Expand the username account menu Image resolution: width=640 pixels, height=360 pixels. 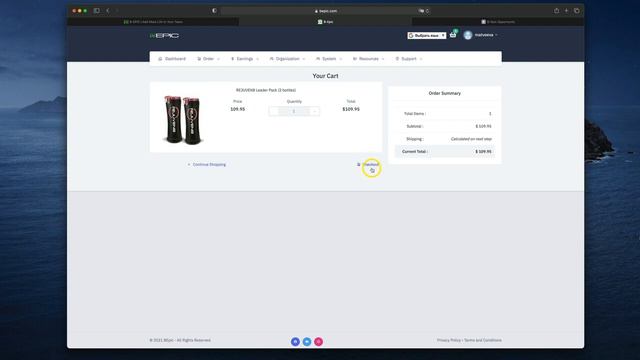pyautogui.click(x=486, y=35)
